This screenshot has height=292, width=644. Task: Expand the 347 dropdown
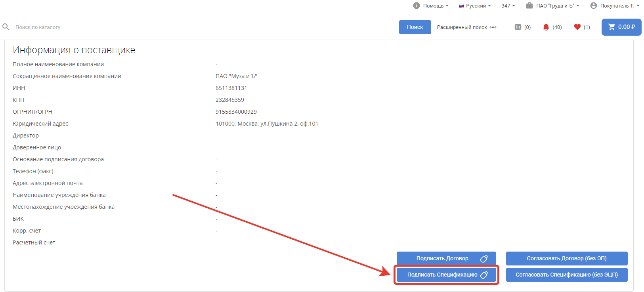click(x=508, y=6)
